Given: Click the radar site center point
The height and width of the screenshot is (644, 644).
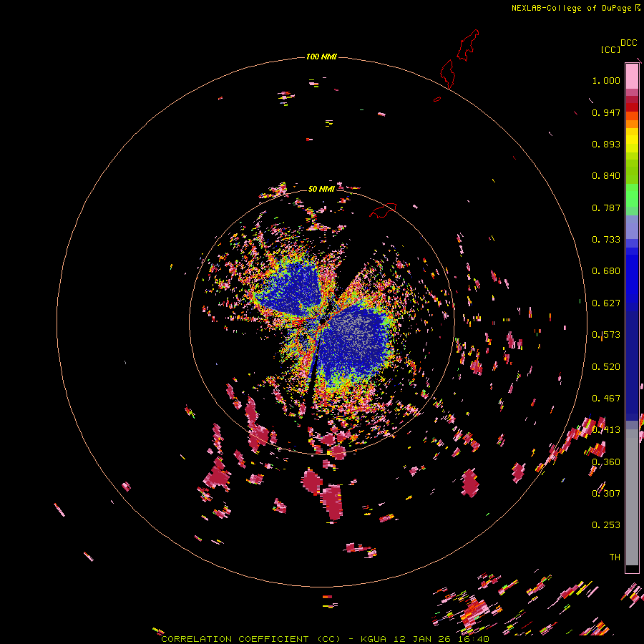Looking at the screenshot, I should pyautogui.click(x=323, y=320).
